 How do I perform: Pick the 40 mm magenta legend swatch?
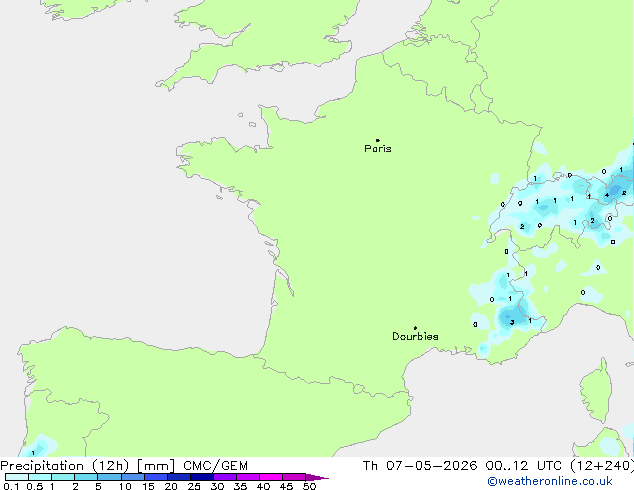click(271, 477)
